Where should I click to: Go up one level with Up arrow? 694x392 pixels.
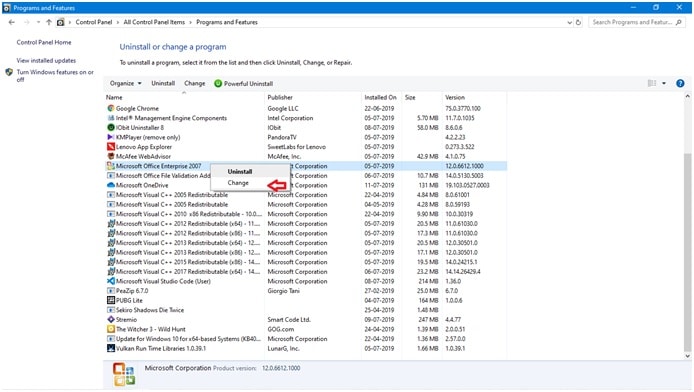coord(49,22)
